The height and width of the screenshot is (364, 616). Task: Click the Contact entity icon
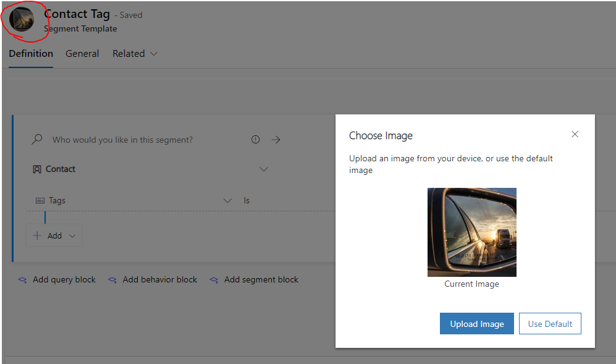pos(37,169)
